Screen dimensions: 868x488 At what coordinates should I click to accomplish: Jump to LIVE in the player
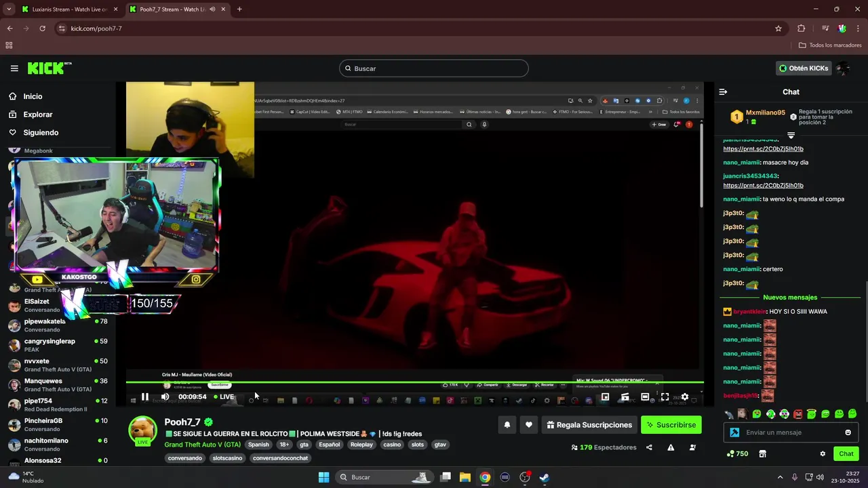[224, 397]
